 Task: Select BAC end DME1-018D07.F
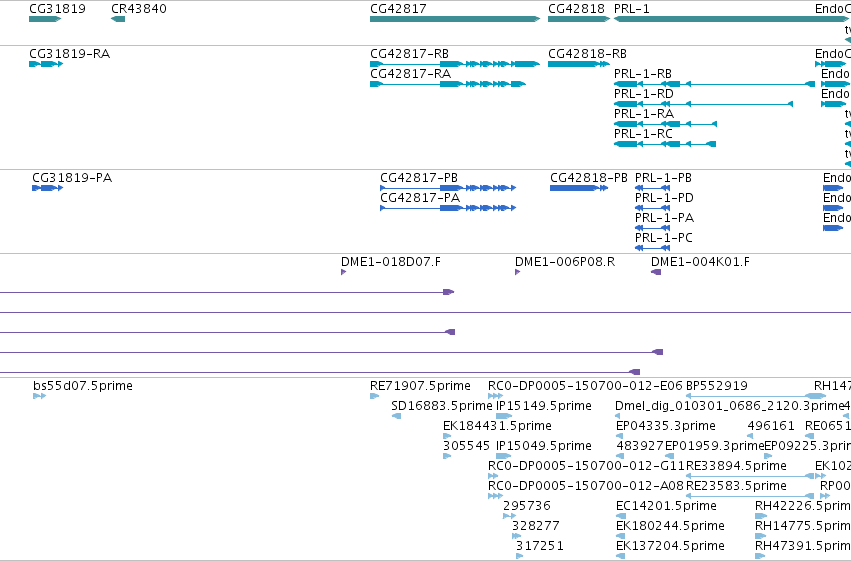pyautogui.click(x=391, y=262)
